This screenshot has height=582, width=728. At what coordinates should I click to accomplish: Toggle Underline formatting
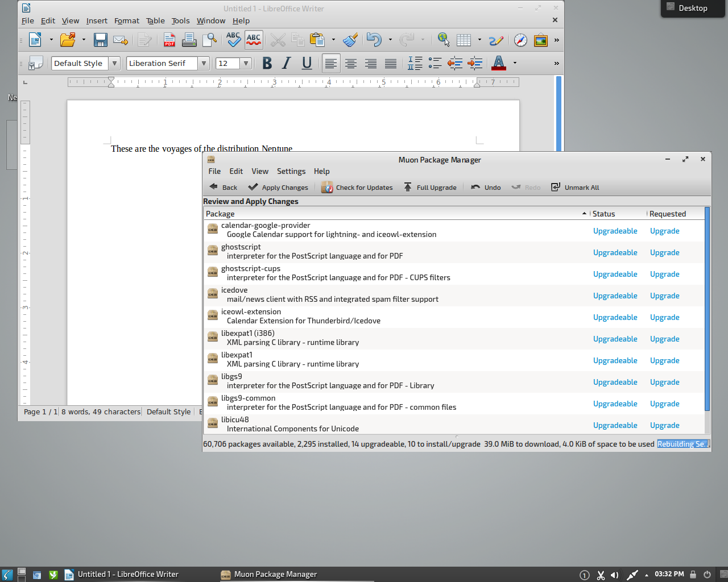[x=307, y=63]
